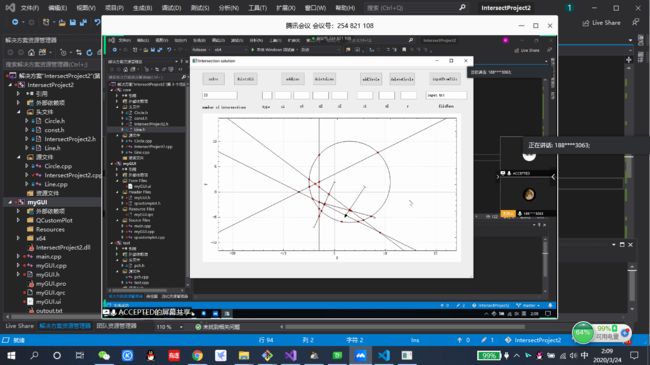Expand the QCustomPlot folder

[19, 220]
